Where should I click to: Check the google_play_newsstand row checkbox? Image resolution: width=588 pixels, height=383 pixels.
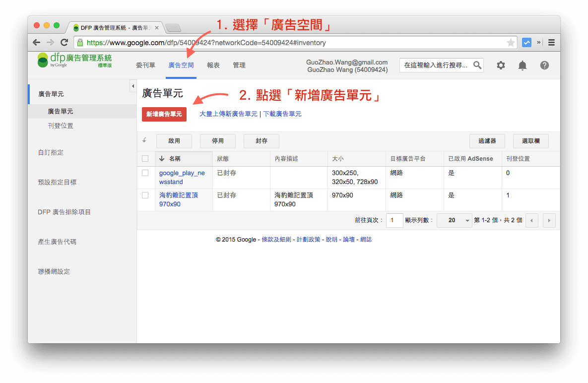pyautogui.click(x=145, y=173)
